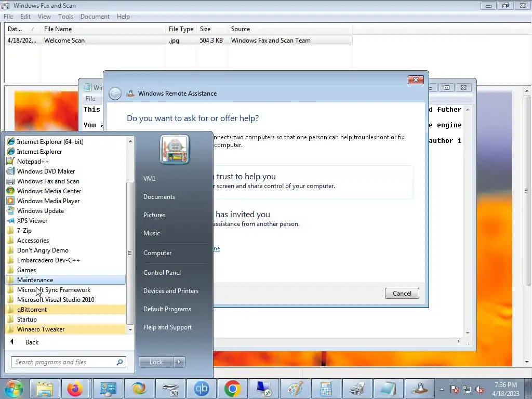Viewport: 532px width, 399px height.
Task: Click the search magnifier icon
Action: tap(119, 362)
